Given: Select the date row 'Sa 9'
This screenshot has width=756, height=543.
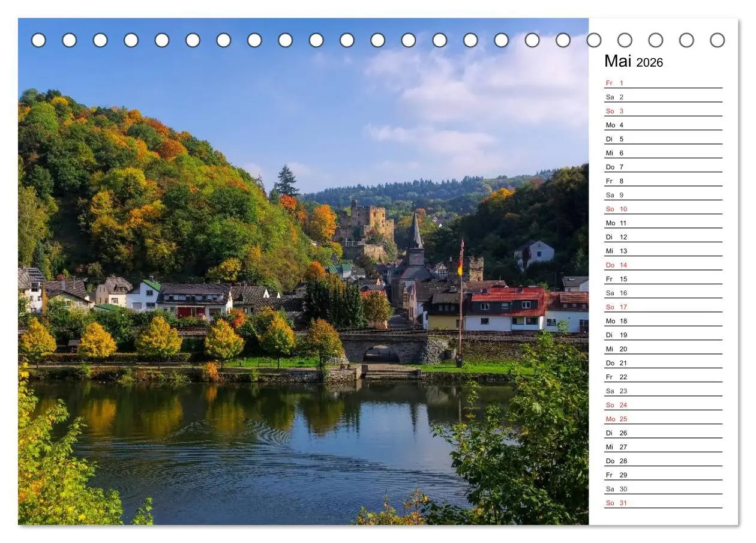Looking at the screenshot, I should 663,195.
